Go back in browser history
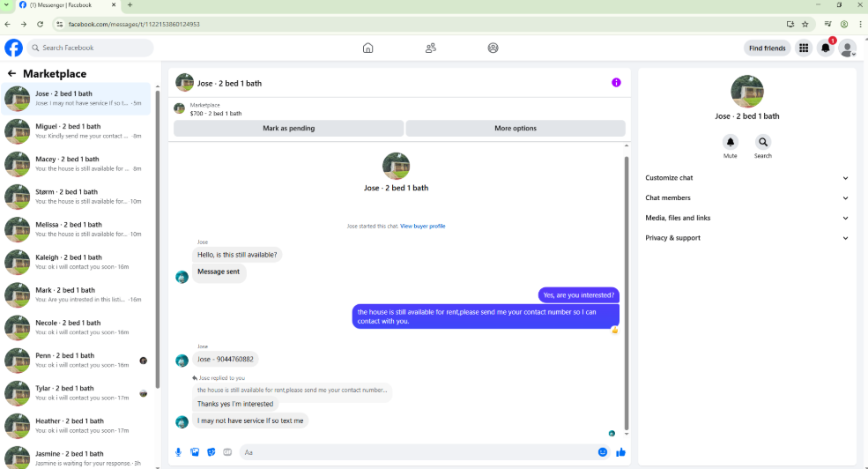Screen dimensions: 868x469 coord(8,25)
